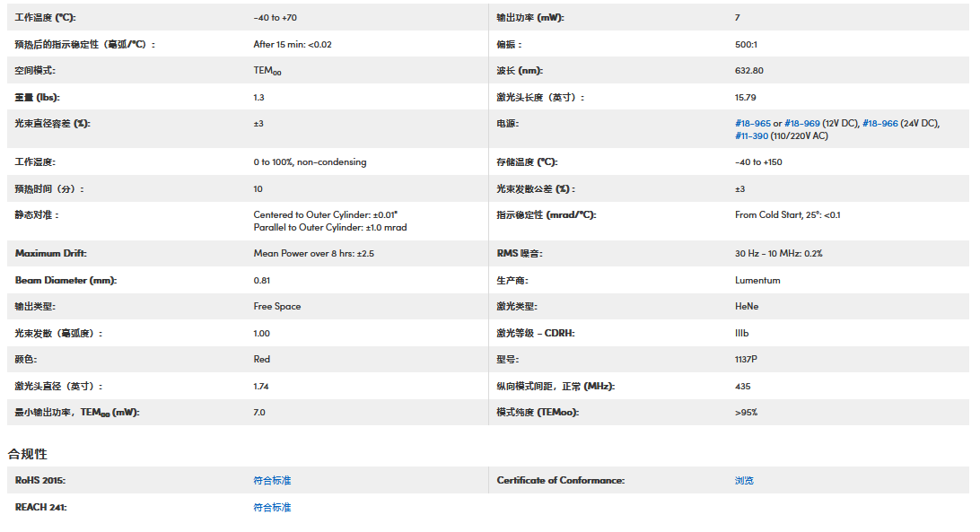Click the longitudinal mode spacing value 435
The image size is (980, 532).
pos(742,387)
